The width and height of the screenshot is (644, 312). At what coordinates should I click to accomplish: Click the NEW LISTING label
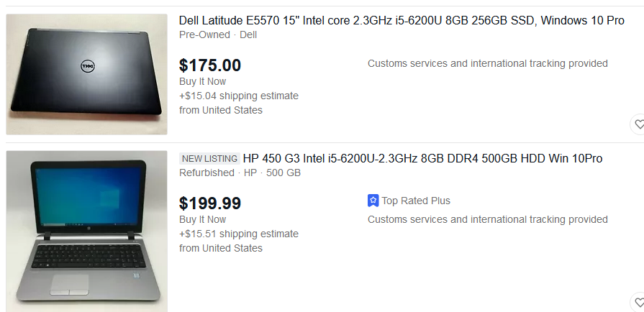point(209,159)
